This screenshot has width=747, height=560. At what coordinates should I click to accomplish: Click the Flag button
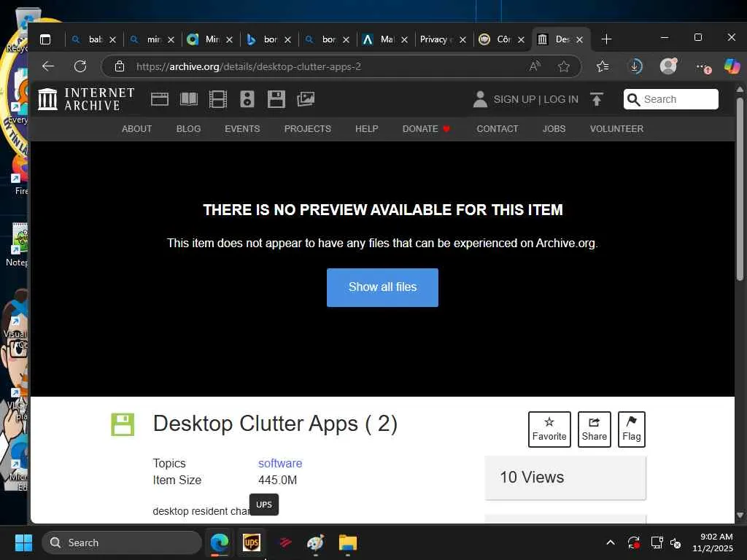[x=631, y=429]
